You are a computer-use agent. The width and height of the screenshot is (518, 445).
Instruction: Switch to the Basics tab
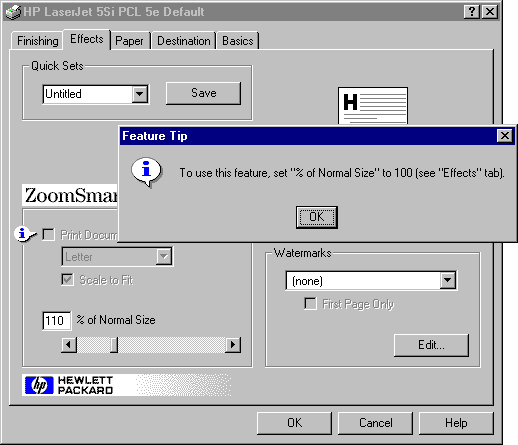[x=238, y=41]
